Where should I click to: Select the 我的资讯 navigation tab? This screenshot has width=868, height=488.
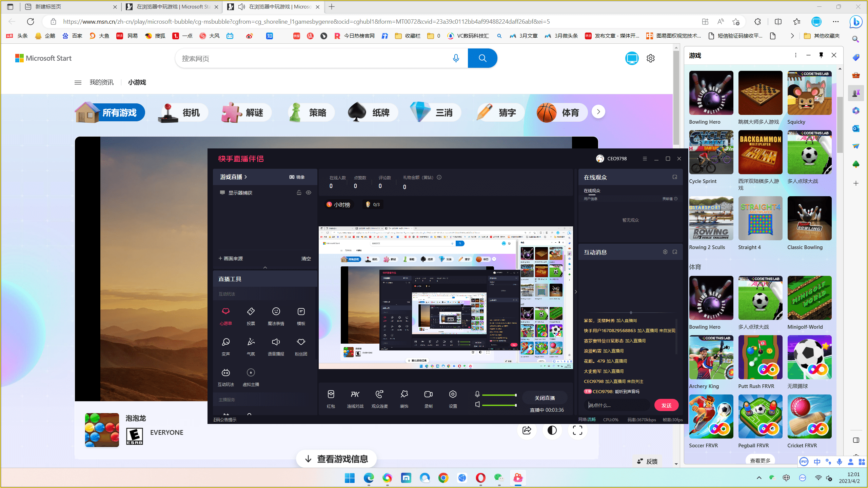coord(101,82)
